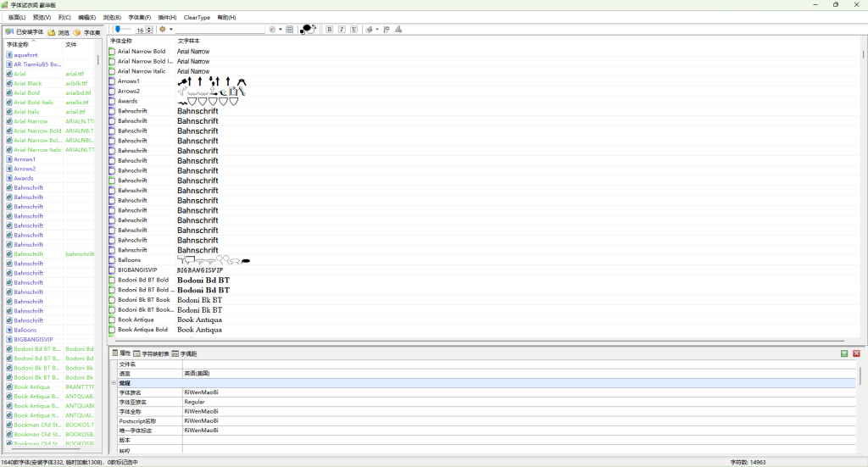Collapse the 常规 section in properties
868x467 pixels.
click(114, 383)
